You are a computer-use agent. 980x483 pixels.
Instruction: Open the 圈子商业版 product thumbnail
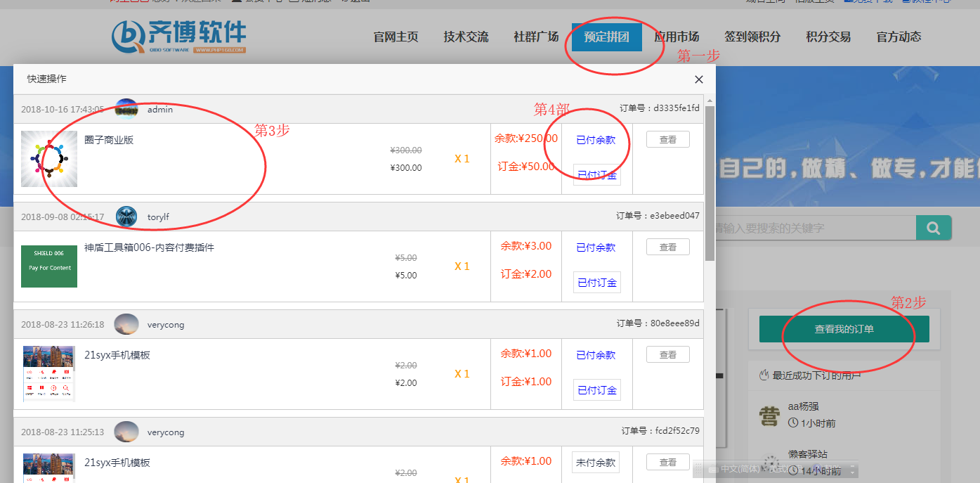point(49,159)
